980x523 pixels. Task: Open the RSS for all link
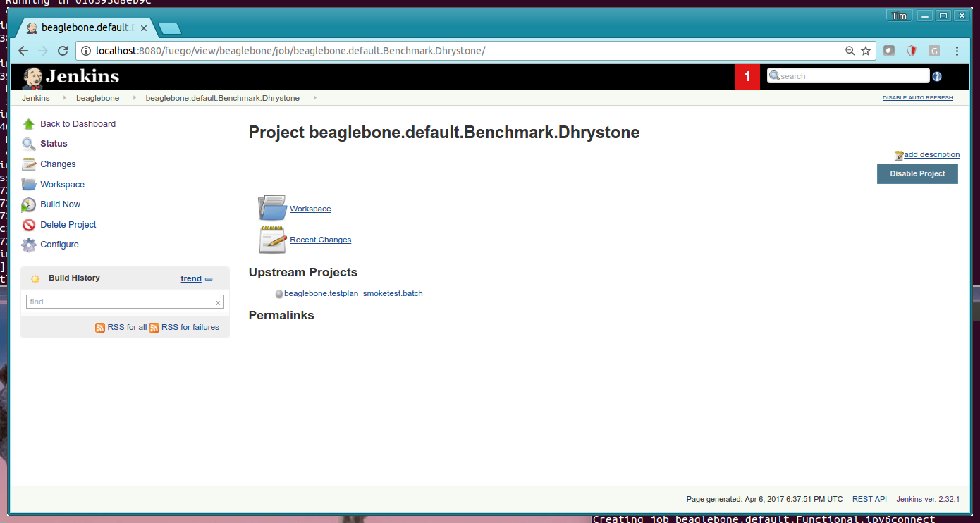[127, 327]
